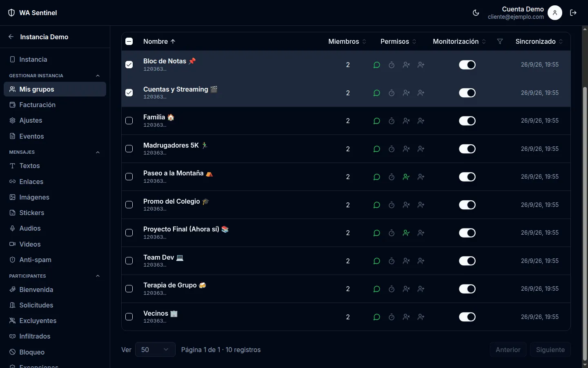Click the scrollbar down arrow
The width and height of the screenshot is (588, 368).
(x=585, y=364)
